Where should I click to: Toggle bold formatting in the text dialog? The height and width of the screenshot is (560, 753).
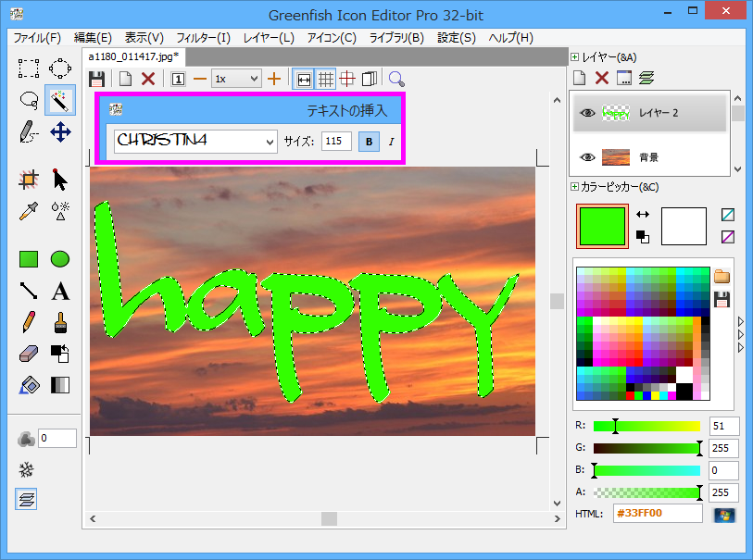(370, 141)
